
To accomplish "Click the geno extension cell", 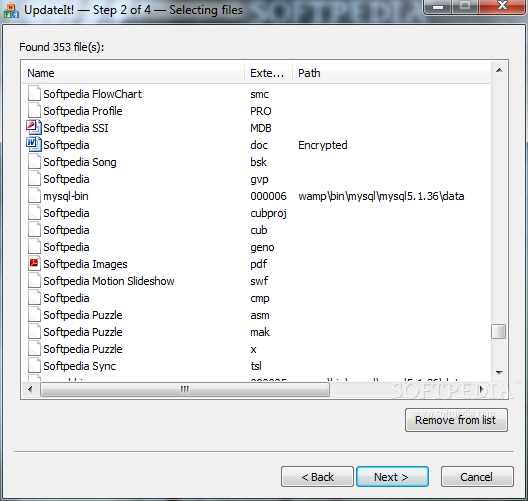I will pos(262,247).
